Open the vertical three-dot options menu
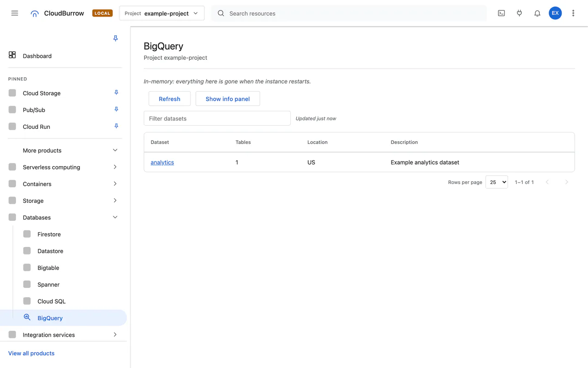Screen dimensions: 588x368 coord(573,13)
